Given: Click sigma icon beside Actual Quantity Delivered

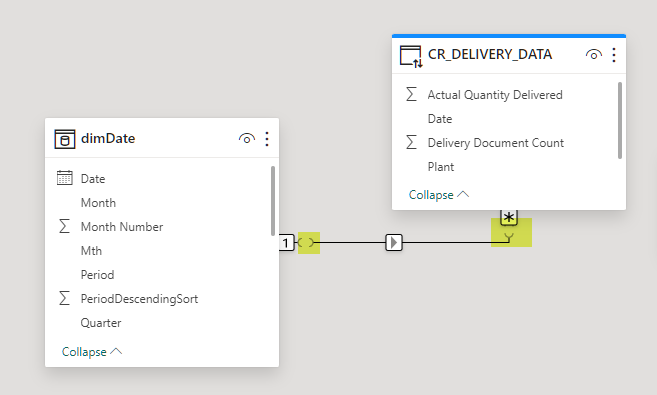Looking at the screenshot, I should [411, 94].
